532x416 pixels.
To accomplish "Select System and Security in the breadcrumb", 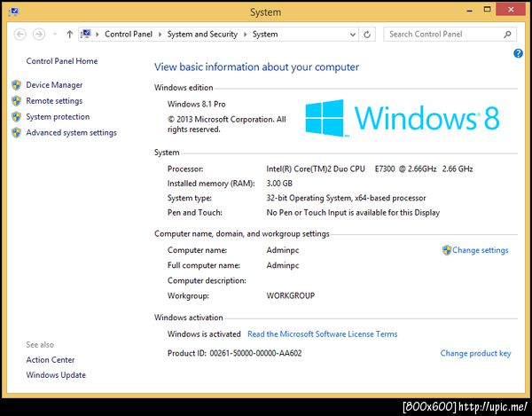I will click(x=202, y=34).
